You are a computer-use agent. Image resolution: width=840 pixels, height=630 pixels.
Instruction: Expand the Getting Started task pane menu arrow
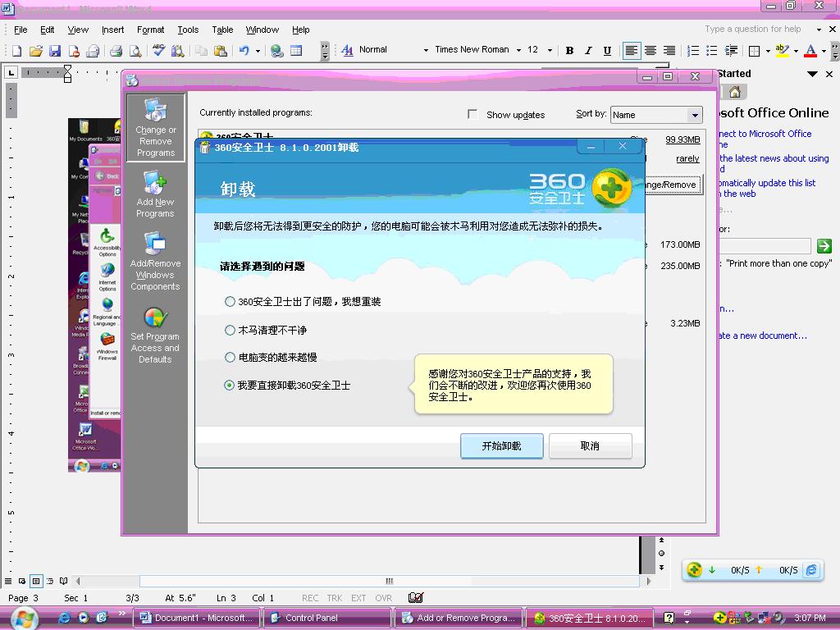click(x=812, y=74)
